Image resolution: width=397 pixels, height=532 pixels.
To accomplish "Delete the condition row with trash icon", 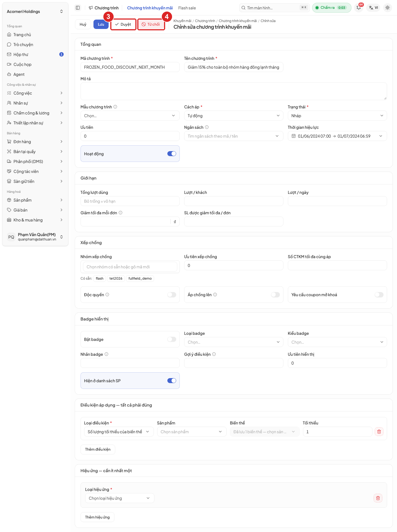I will click(x=379, y=432).
